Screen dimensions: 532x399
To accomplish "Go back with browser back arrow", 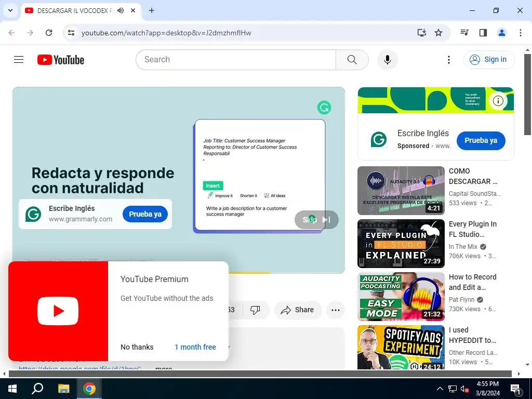I will point(11,33).
